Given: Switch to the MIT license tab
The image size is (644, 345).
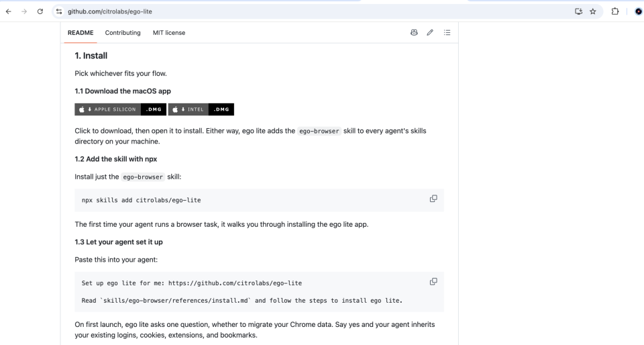Looking at the screenshot, I should pyautogui.click(x=169, y=33).
